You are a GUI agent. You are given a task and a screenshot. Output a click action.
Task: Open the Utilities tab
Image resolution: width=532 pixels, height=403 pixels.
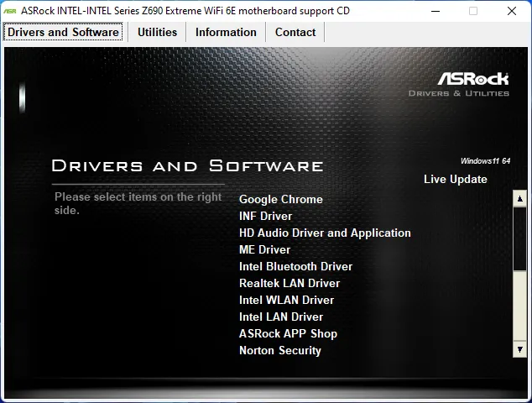[x=157, y=32]
